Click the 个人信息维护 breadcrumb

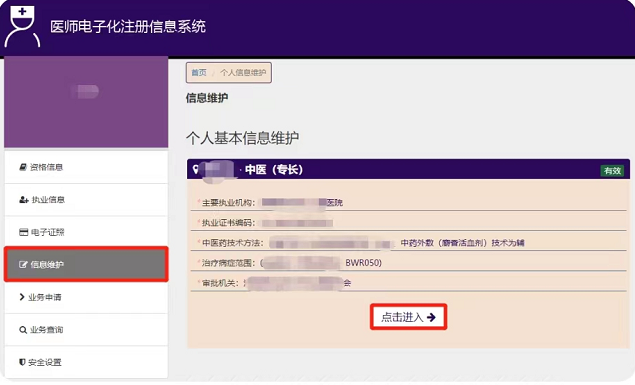point(243,72)
